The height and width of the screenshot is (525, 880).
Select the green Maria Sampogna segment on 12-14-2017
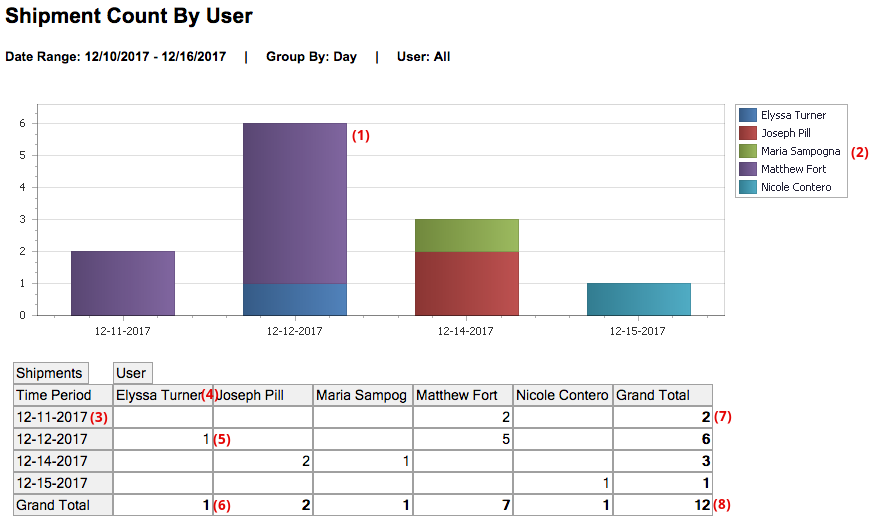tap(466, 235)
